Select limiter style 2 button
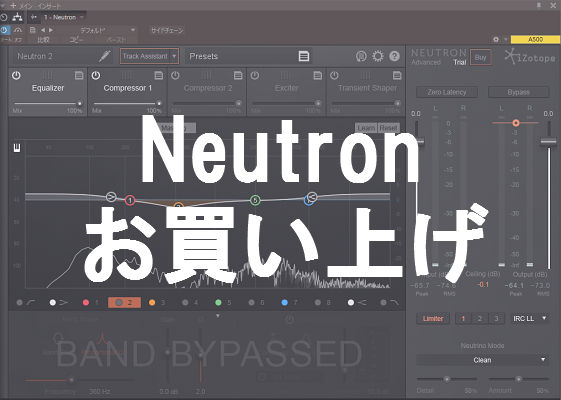561x400 pixels. (480, 318)
